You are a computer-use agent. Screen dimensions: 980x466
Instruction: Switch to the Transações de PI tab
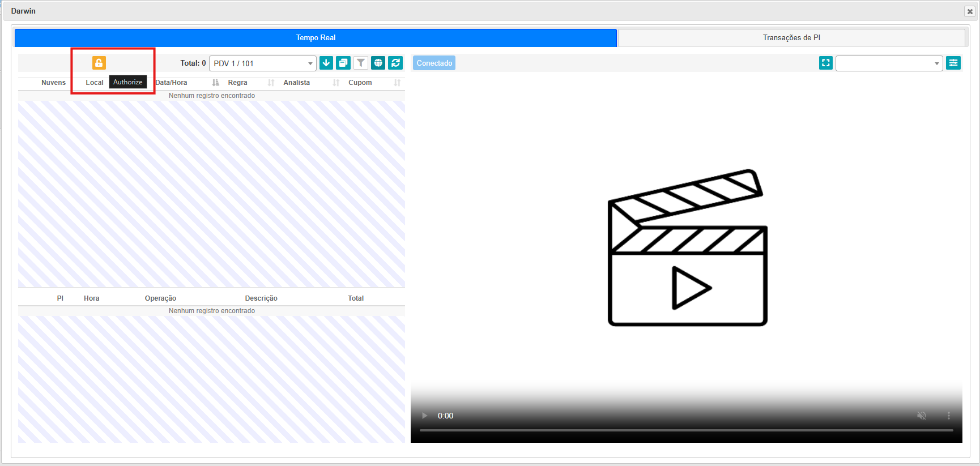click(x=791, y=38)
